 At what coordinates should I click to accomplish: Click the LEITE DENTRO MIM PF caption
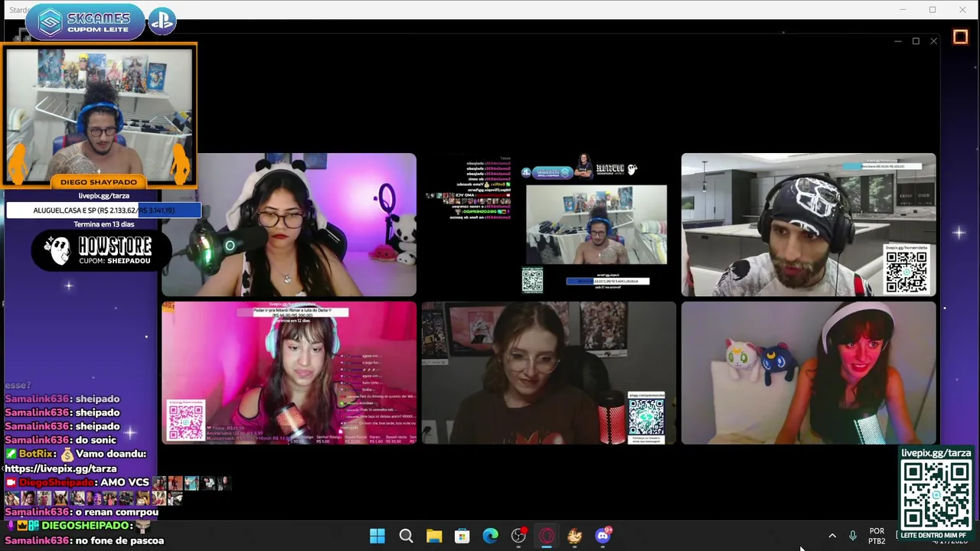(x=934, y=535)
